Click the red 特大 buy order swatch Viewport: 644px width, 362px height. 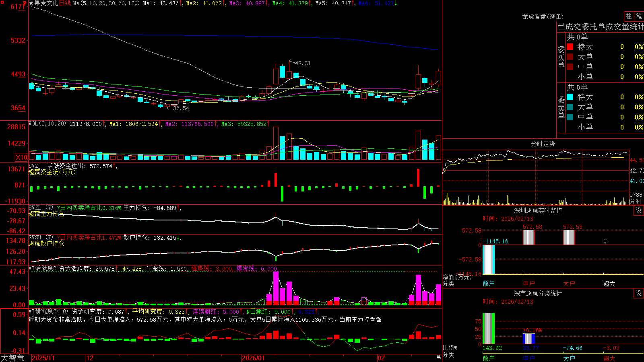pos(570,47)
